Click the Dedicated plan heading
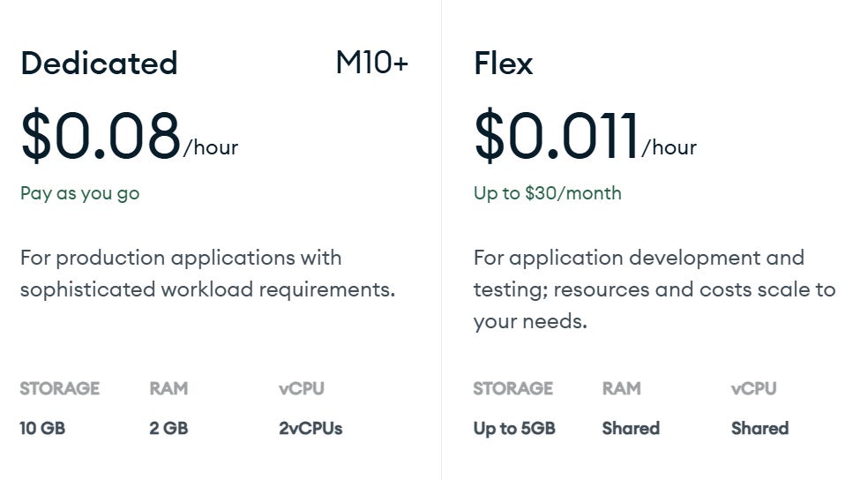 point(99,64)
